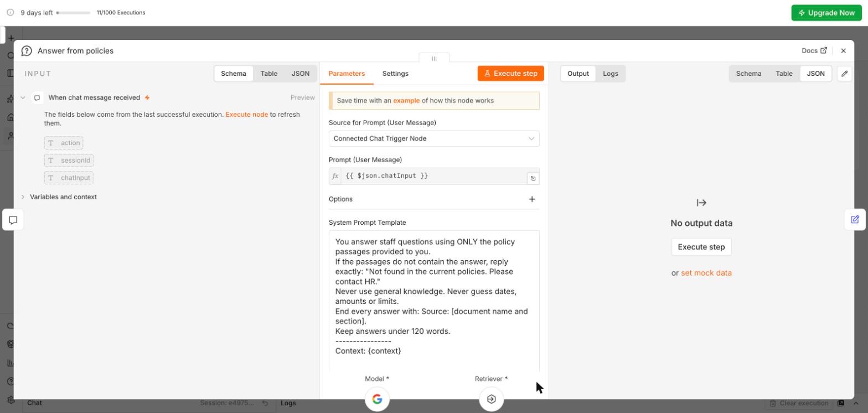Switch Input view to Table

click(x=269, y=74)
